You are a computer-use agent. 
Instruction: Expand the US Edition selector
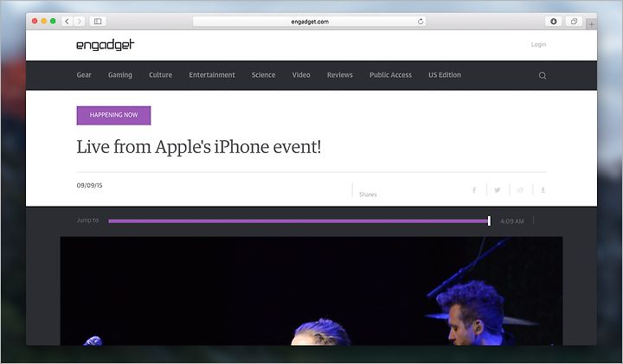coord(445,75)
